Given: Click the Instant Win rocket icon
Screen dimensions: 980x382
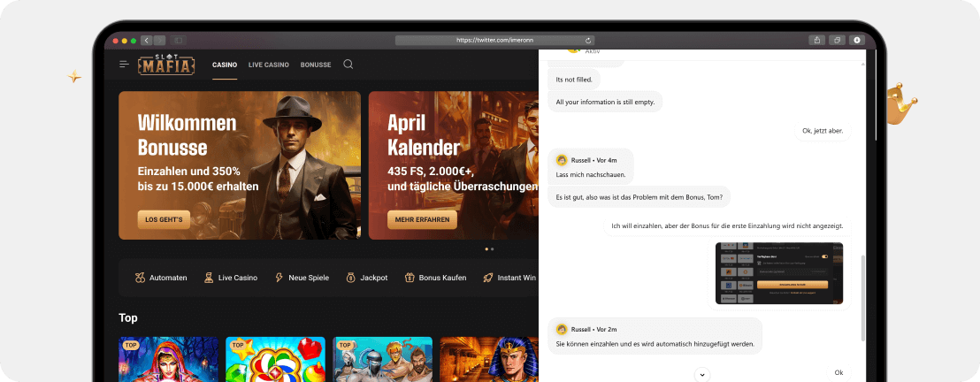Looking at the screenshot, I should (487, 278).
